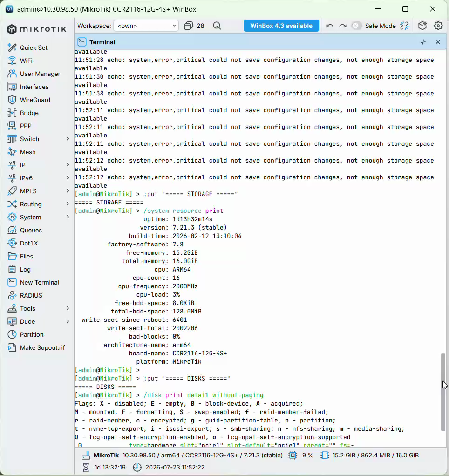Screen dimensions: 449x476
Task: Open Quick Set from the sidebar
Action: coord(34,48)
